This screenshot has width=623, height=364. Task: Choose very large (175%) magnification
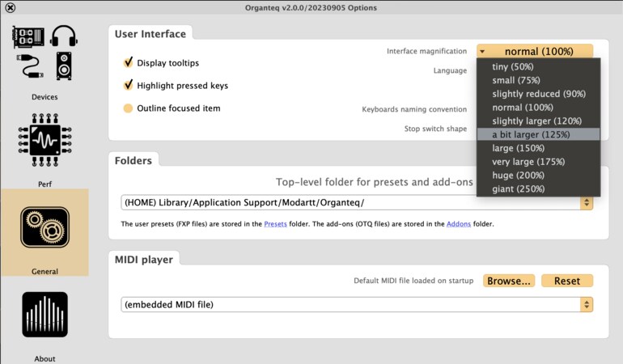538,162
